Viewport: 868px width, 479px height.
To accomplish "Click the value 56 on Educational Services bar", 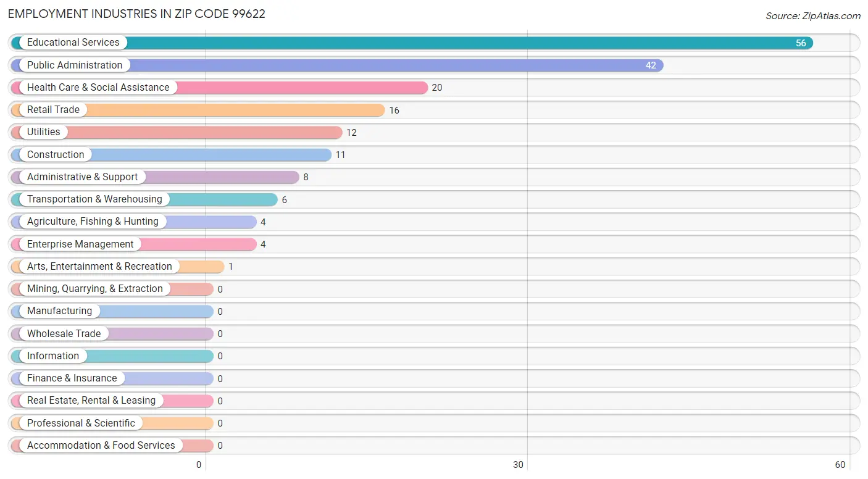I will point(801,43).
